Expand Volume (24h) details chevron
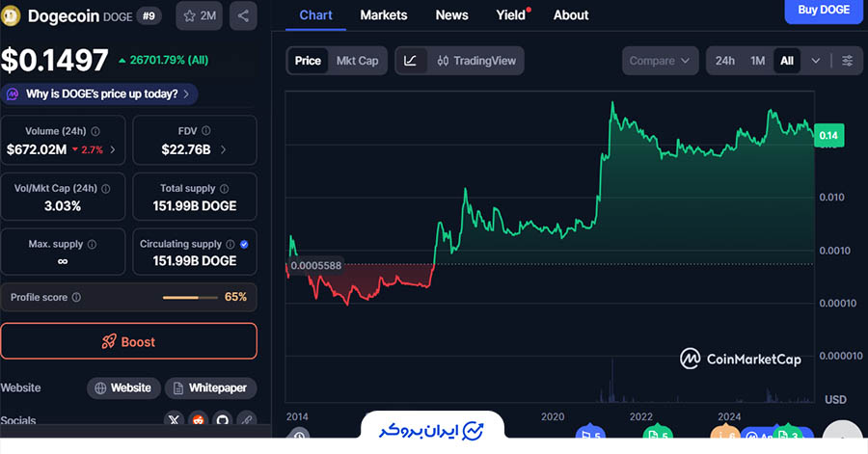868x454 pixels. pos(113,149)
